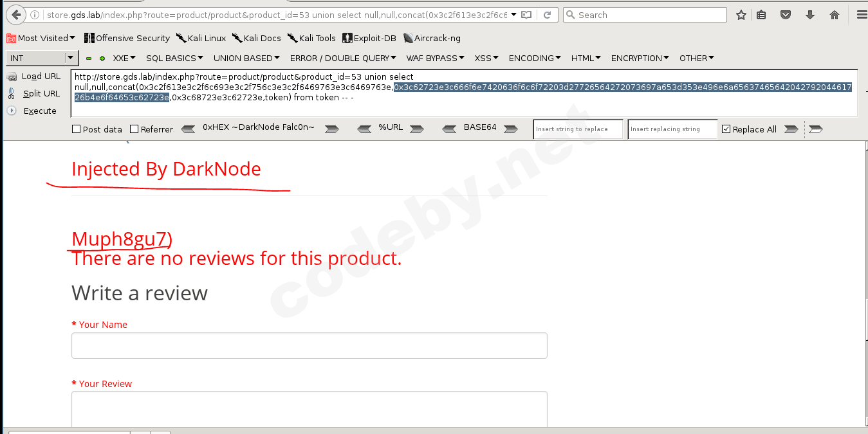Click Split URL in HackBar

(x=34, y=93)
